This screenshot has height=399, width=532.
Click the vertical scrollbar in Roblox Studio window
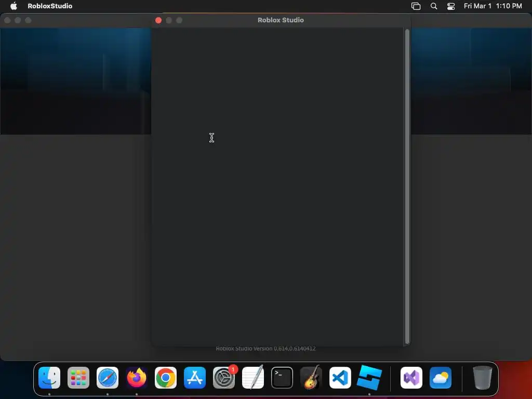[x=407, y=187]
